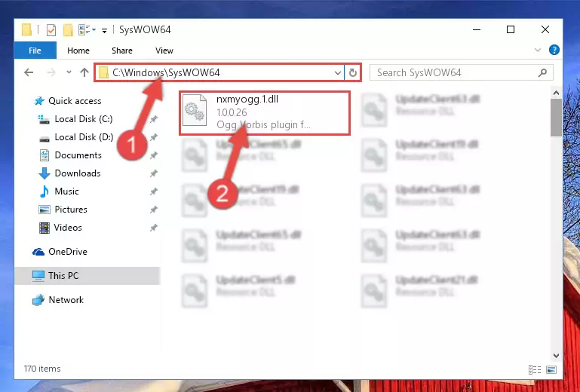Select Quick access in navigation pane
The height and width of the screenshot is (392, 580).
pyautogui.click(x=75, y=101)
